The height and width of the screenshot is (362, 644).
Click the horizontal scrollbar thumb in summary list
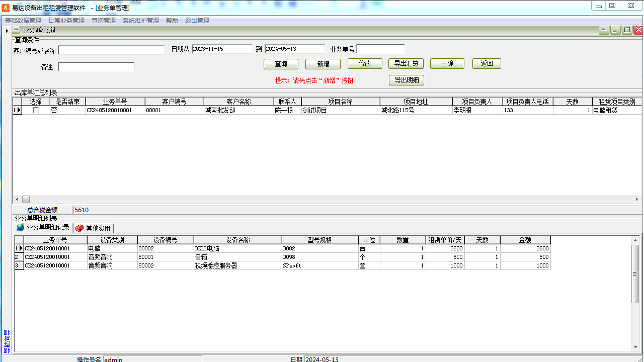[x=26, y=200]
